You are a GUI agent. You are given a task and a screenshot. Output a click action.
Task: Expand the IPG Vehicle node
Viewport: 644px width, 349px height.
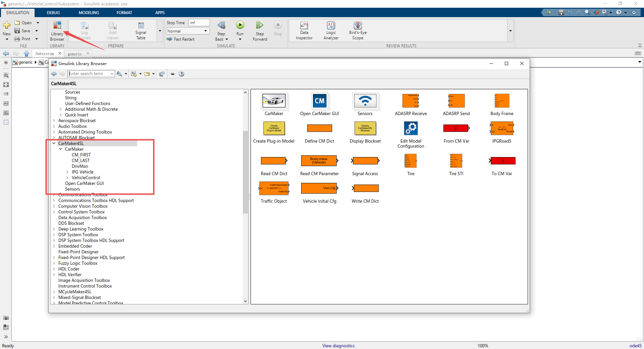67,172
